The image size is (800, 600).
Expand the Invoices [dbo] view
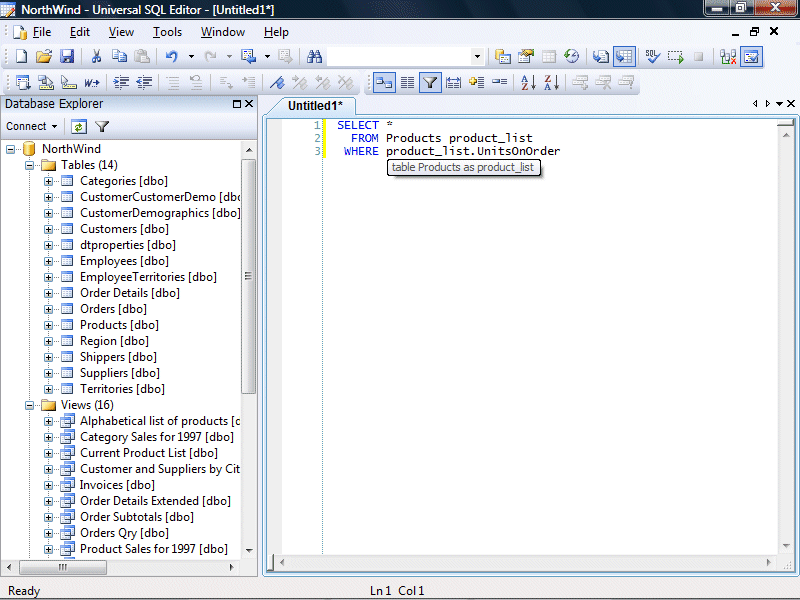(48, 486)
